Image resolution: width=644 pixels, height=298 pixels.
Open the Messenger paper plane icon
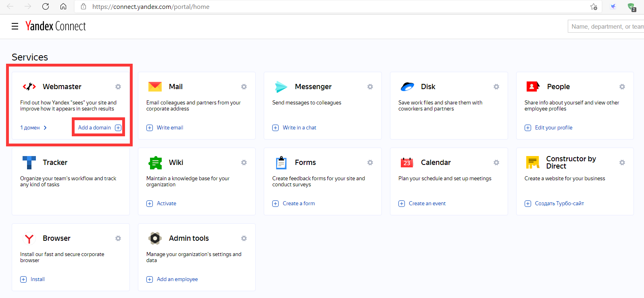(281, 87)
